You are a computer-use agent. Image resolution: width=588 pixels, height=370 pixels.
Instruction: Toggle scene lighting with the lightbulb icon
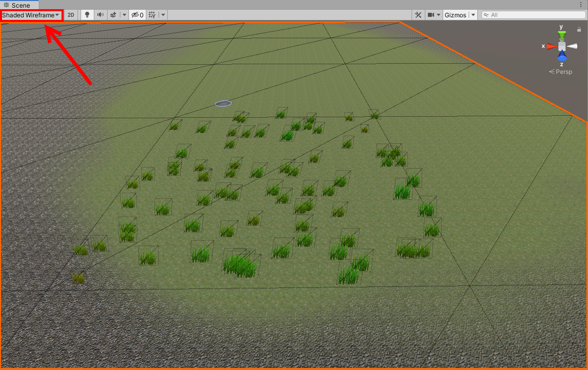(87, 15)
